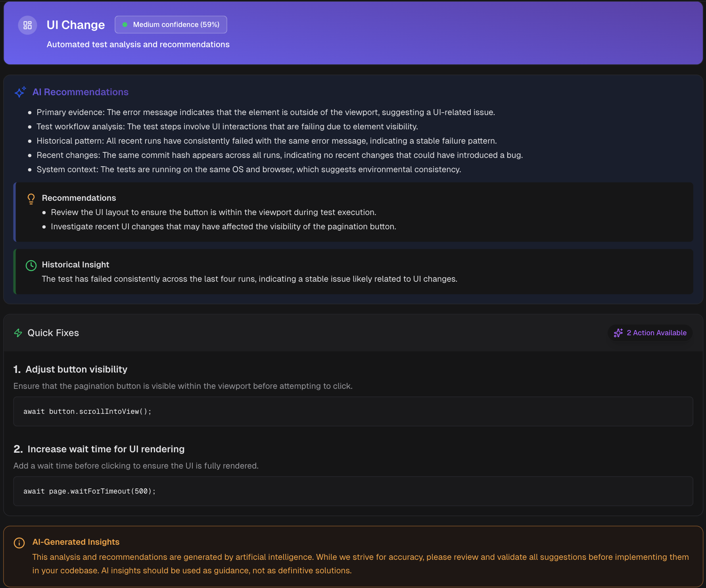
Task: Enable the Adjust button visibility fix
Action: click(x=76, y=369)
